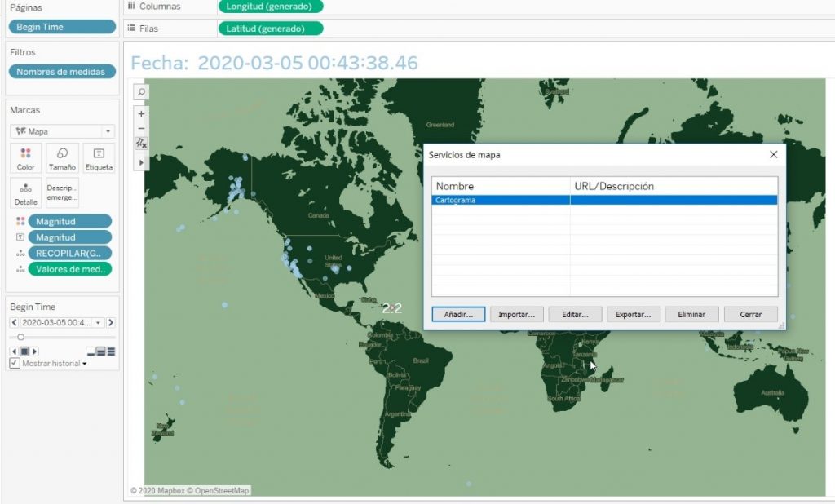
Task: Expand the map toolbar arrow
Action: [x=140, y=161]
